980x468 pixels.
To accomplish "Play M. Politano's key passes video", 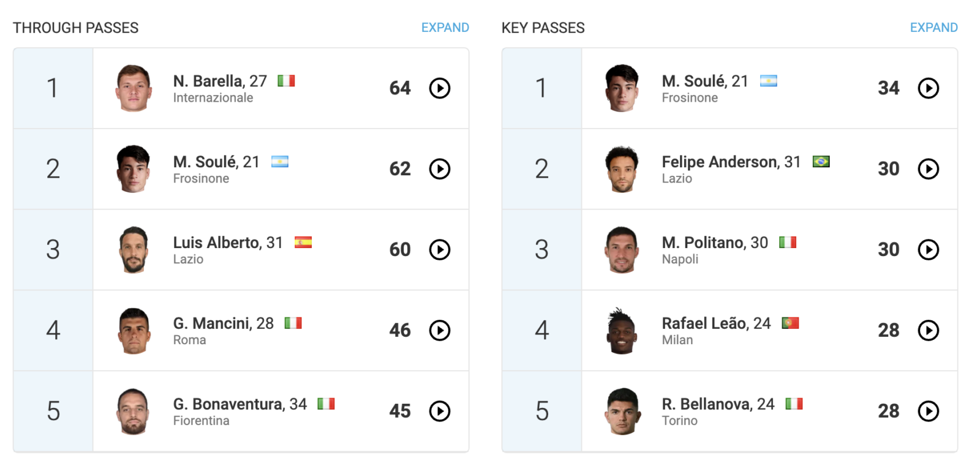I will point(928,250).
